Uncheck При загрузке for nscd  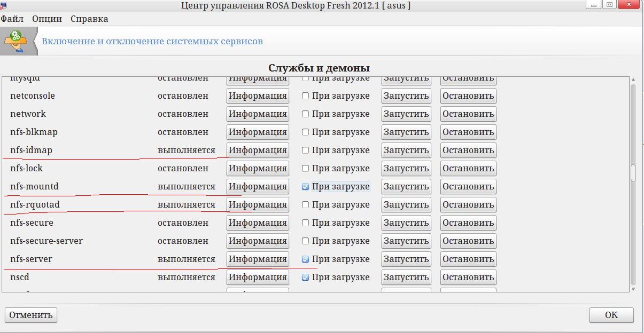[305, 277]
